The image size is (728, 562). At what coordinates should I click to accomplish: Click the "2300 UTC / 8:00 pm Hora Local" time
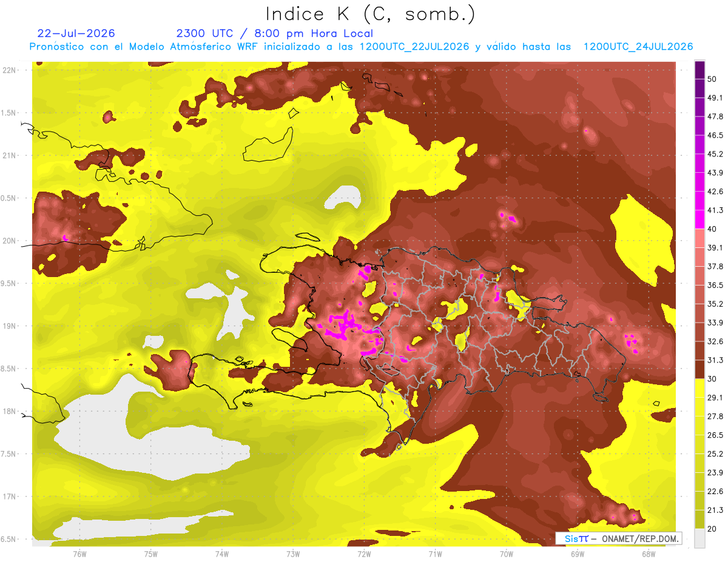pos(274,33)
